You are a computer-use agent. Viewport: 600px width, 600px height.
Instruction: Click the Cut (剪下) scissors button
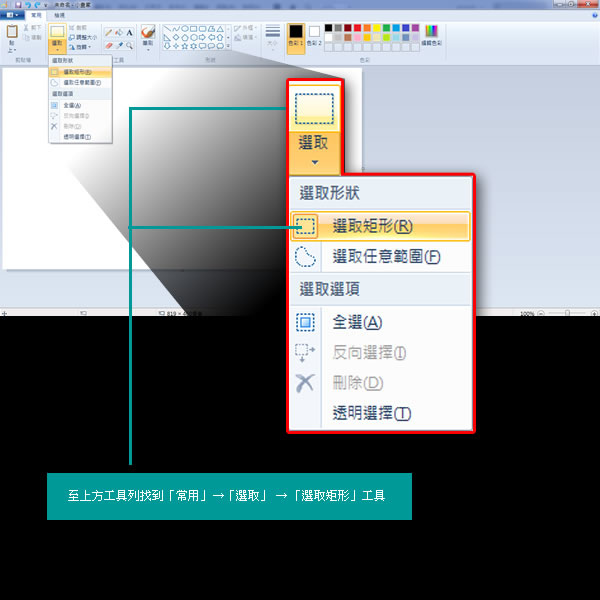pos(32,28)
